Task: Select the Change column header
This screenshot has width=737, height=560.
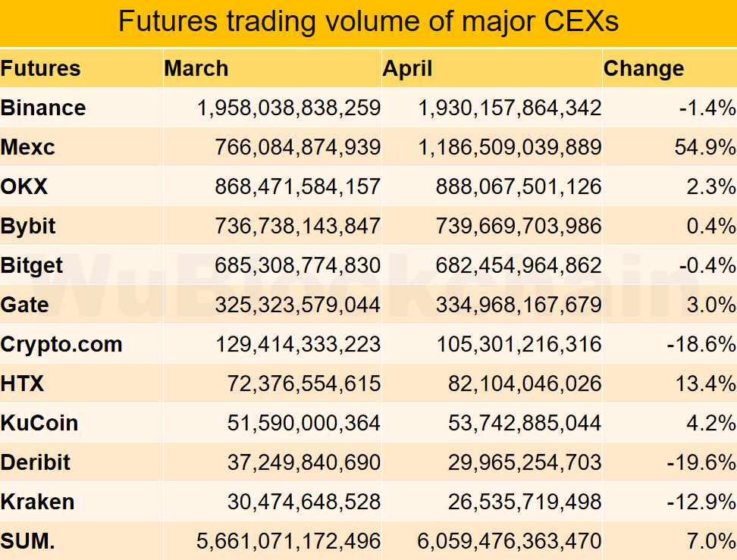Action: coord(644,68)
